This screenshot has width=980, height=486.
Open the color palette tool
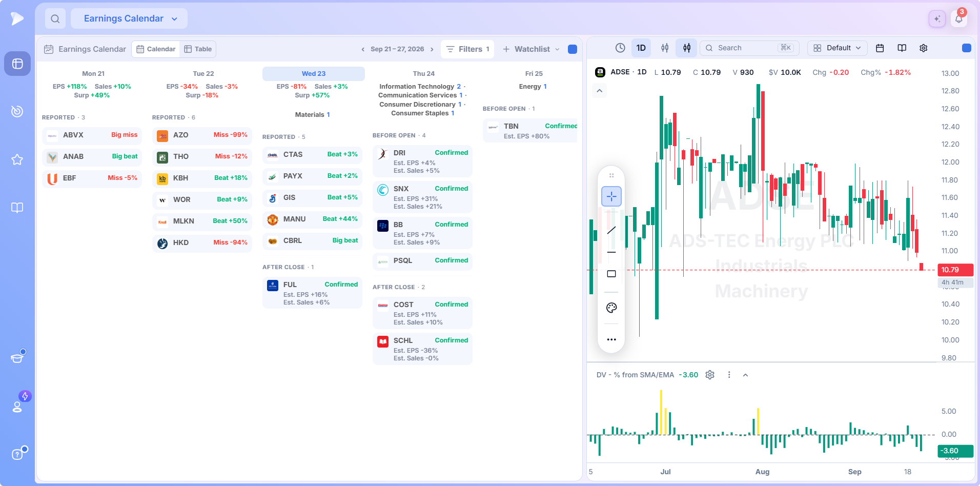point(611,308)
